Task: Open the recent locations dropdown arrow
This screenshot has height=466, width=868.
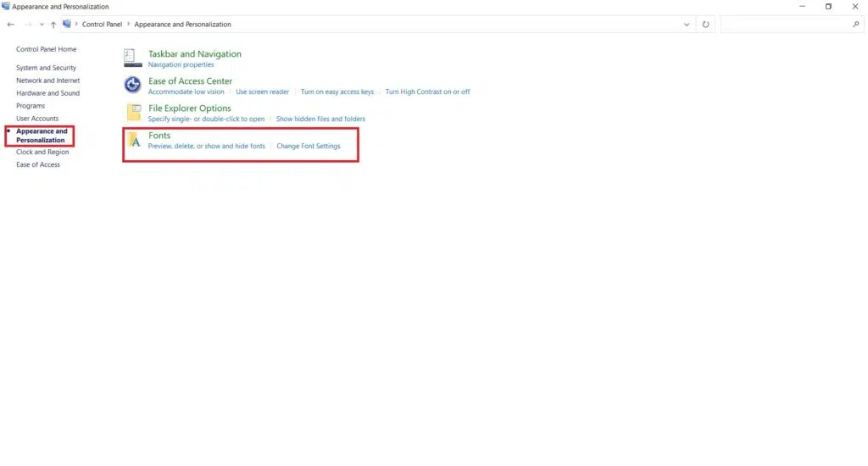Action: click(x=41, y=25)
